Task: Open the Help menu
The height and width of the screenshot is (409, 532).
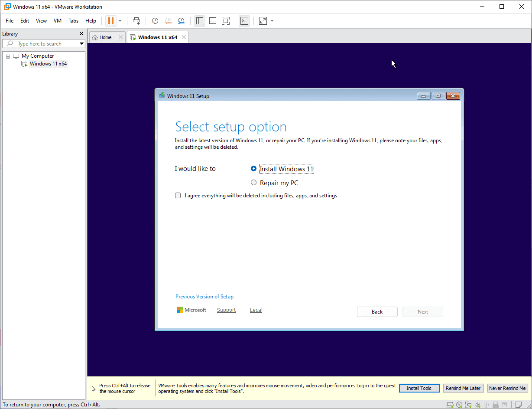Action: tap(91, 21)
